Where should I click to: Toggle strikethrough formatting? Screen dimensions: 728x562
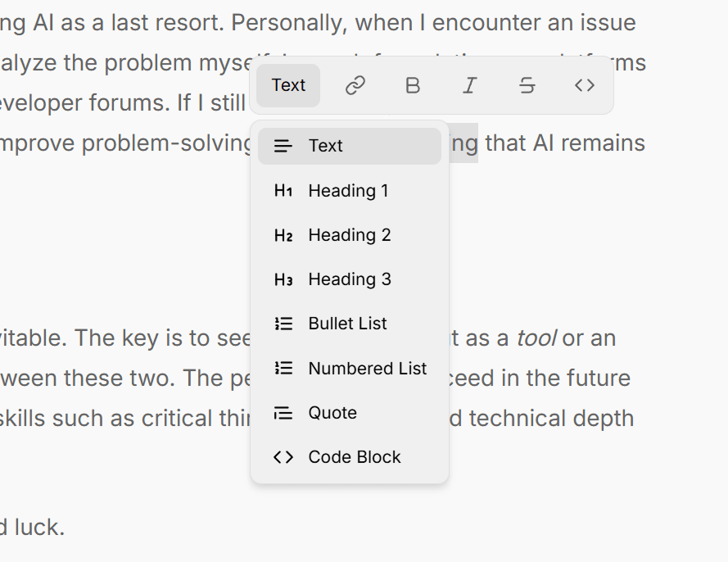[527, 85]
